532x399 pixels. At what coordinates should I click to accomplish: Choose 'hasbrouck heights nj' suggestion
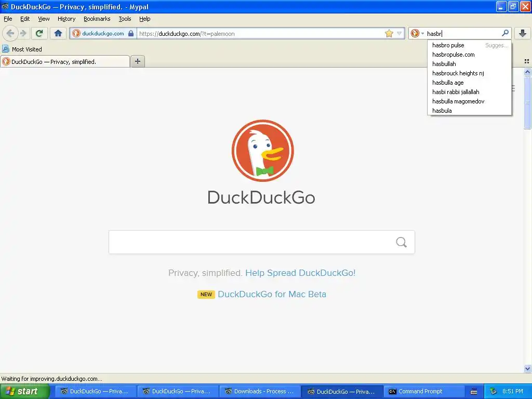(x=469, y=73)
